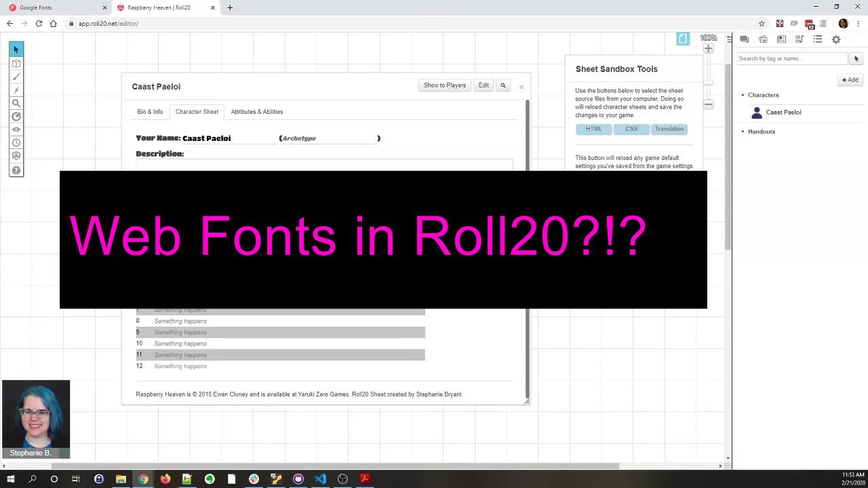The height and width of the screenshot is (488, 868).
Task: Click the Stephanie B. player avatar
Action: point(36,419)
